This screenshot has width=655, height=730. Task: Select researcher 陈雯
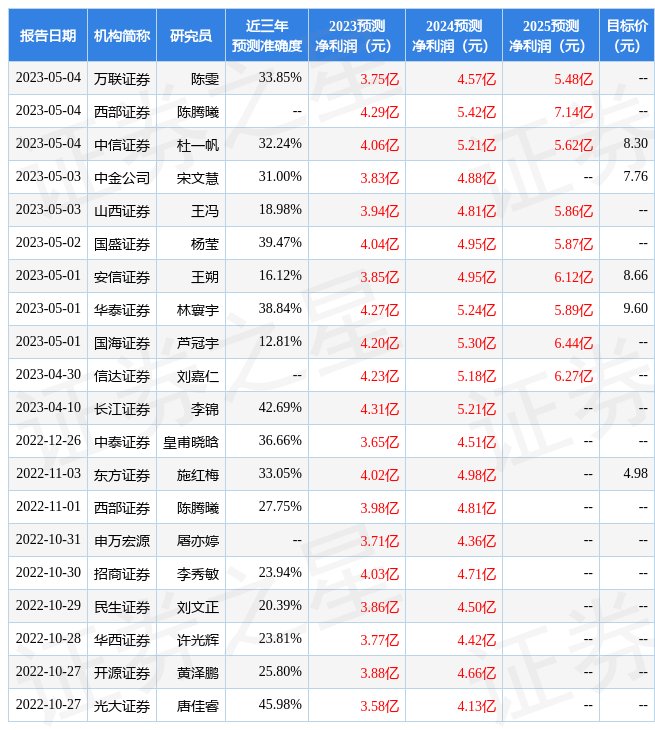pyautogui.click(x=205, y=79)
